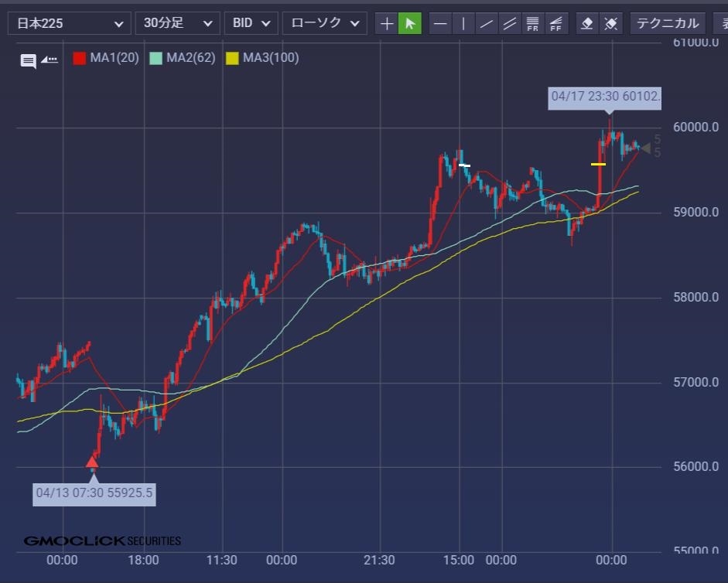Activate the arrow pointer tool

coord(410,23)
